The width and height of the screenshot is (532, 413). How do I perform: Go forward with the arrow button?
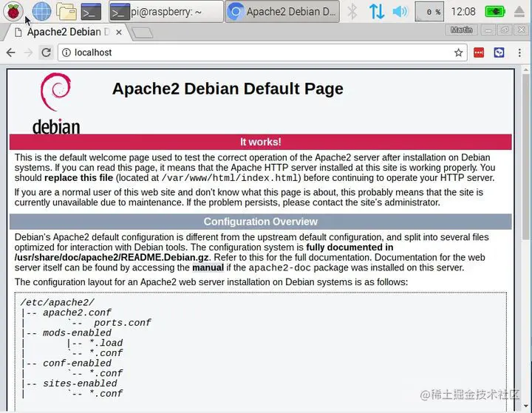29,52
